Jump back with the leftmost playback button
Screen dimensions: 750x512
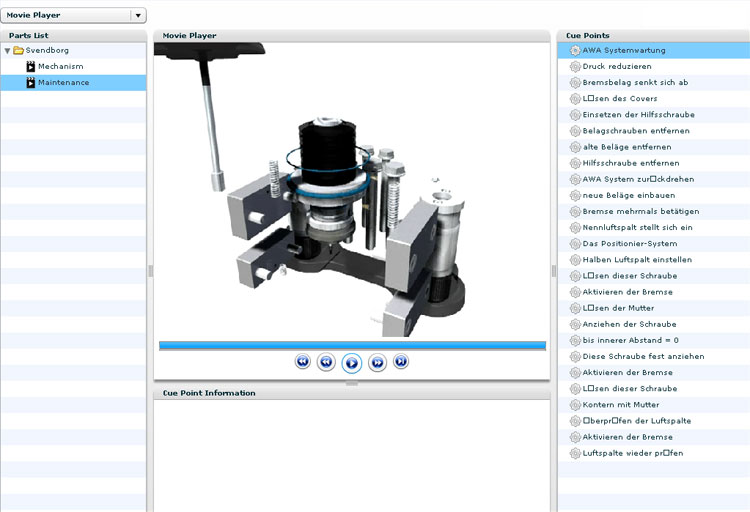(x=303, y=361)
